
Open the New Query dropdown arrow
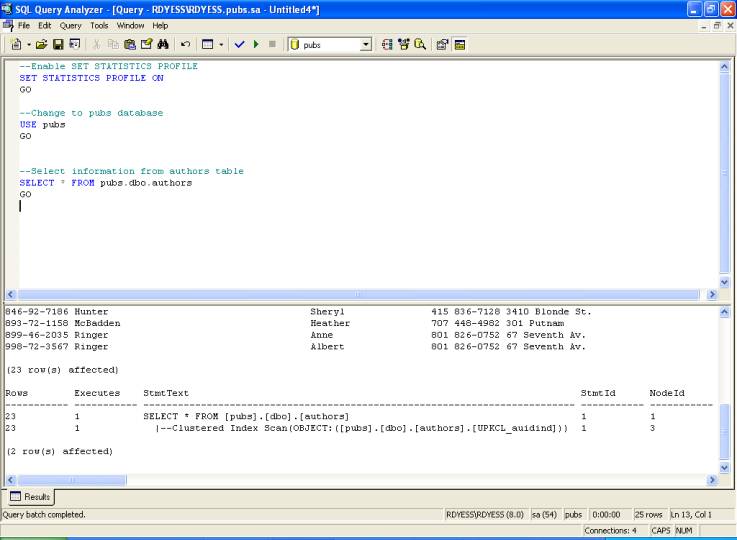tap(28, 45)
